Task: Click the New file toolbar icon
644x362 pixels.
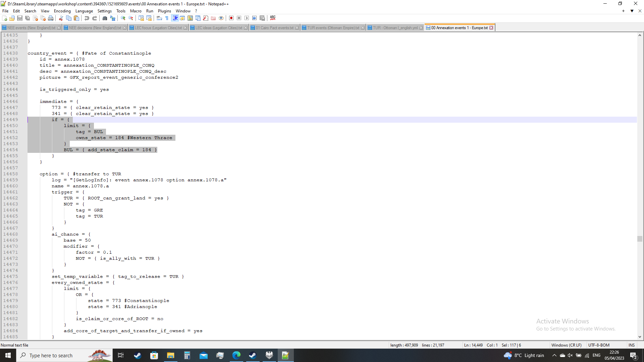Action: tap(5, 18)
